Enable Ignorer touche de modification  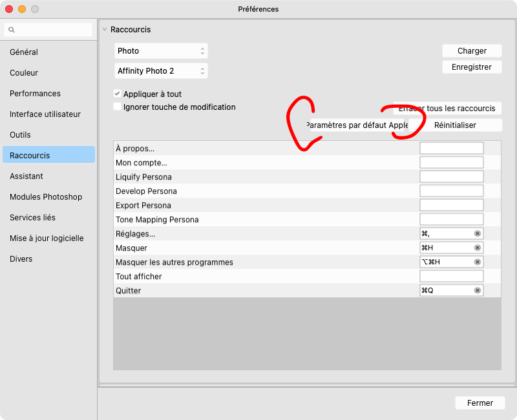(x=118, y=107)
